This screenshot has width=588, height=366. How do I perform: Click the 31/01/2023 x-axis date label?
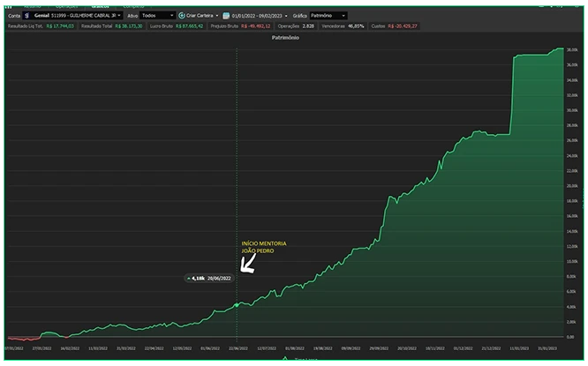(547, 348)
